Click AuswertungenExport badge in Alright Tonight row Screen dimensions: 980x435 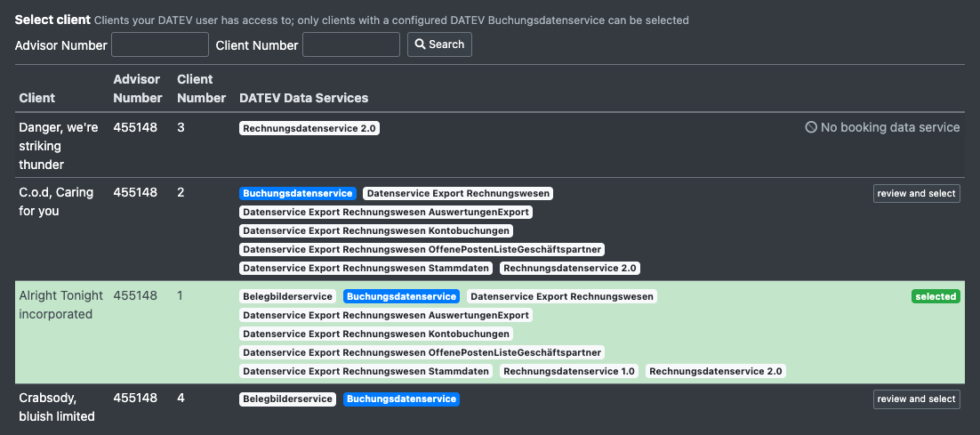click(386, 315)
